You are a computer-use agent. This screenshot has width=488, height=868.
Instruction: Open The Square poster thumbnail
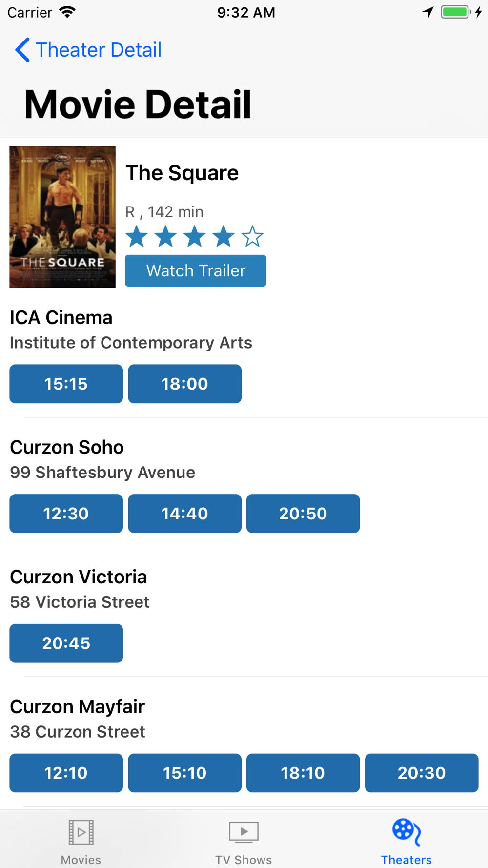(x=62, y=217)
